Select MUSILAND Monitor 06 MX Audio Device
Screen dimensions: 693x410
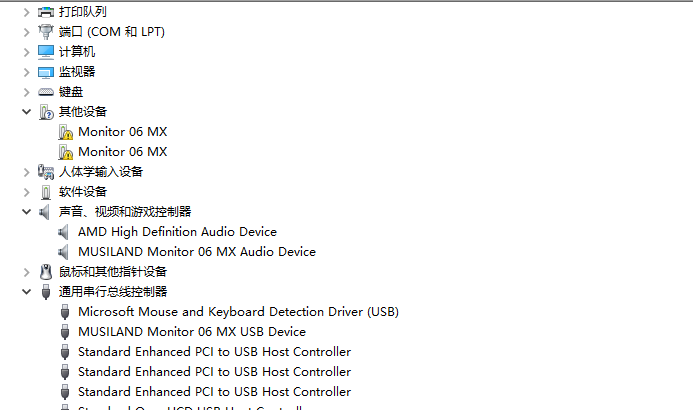[x=196, y=252]
